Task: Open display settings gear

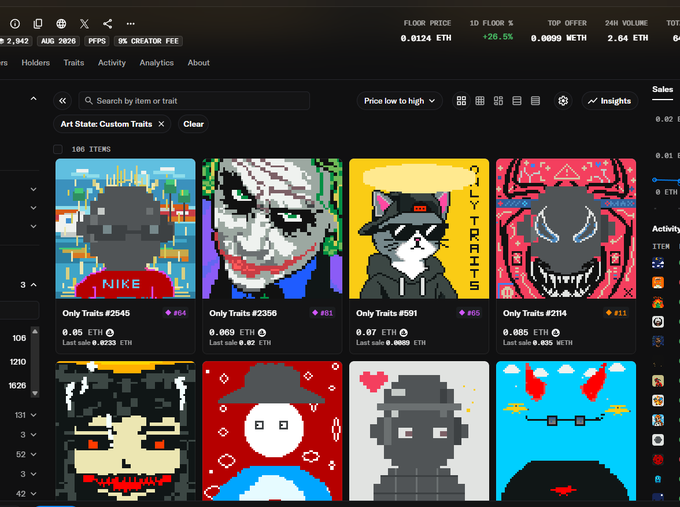Action: click(563, 101)
